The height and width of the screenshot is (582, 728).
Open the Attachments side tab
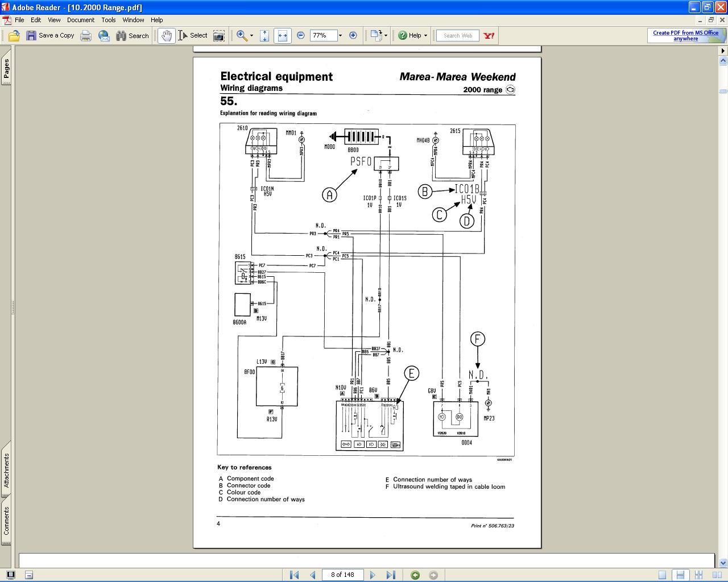(6, 470)
